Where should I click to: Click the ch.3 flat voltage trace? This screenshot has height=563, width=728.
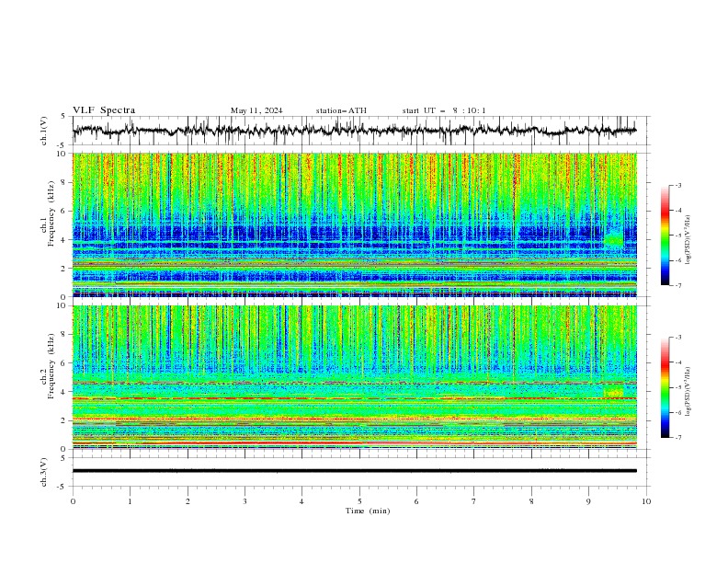(x=354, y=471)
